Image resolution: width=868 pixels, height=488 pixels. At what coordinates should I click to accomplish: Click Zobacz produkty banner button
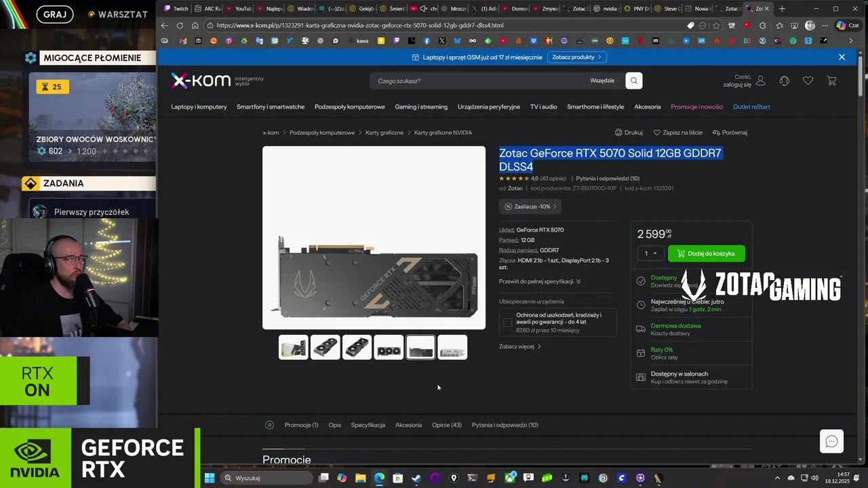(576, 57)
